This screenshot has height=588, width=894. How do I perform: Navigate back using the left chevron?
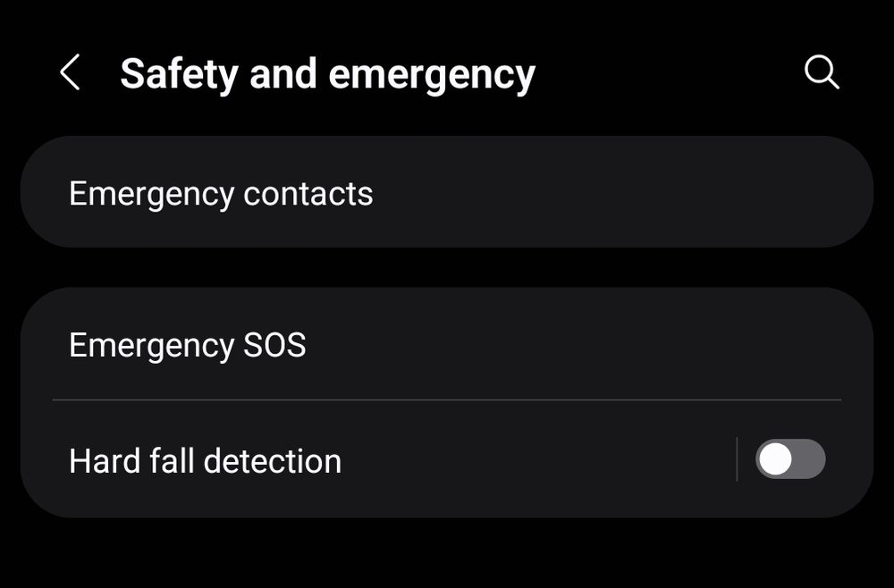coord(69,72)
